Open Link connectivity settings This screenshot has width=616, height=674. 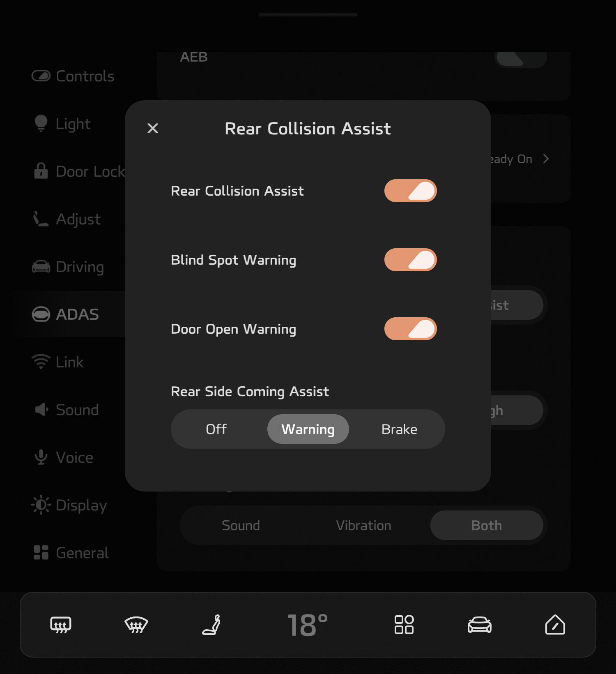(x=58, y=362)
